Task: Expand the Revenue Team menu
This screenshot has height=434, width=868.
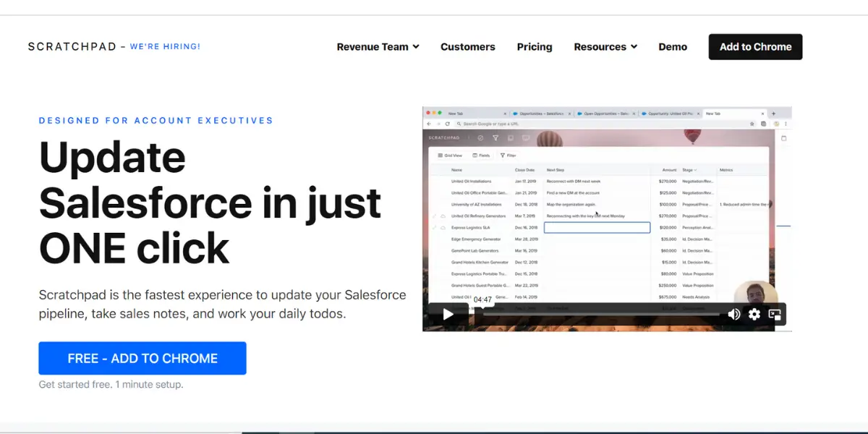Action: click(x=378, y=46)
